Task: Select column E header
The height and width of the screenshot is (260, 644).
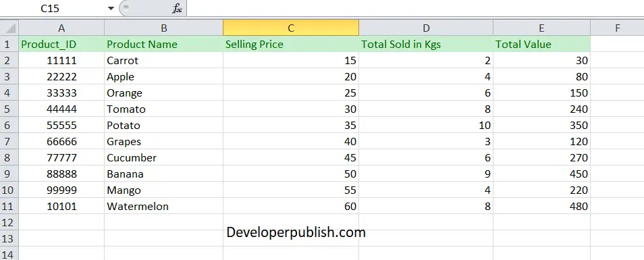Action: [542, 28]
